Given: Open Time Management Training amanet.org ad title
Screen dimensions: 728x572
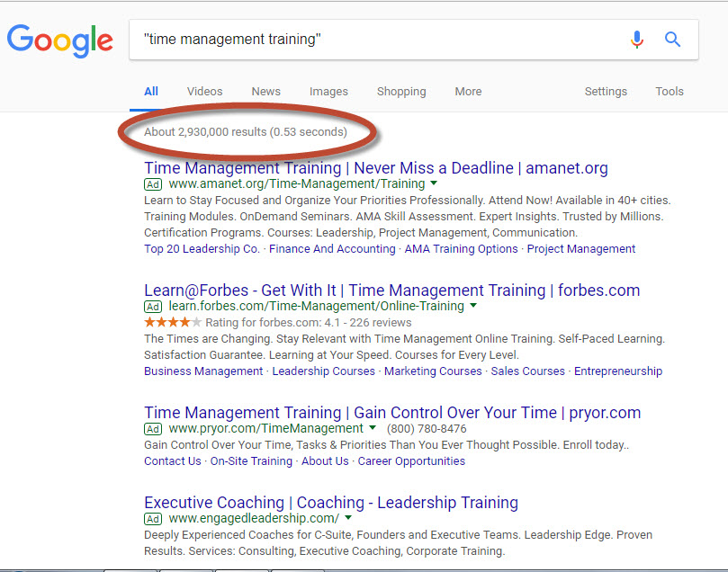Looking at the screenshot, I should pyautogui.click(x=376, y=168).
